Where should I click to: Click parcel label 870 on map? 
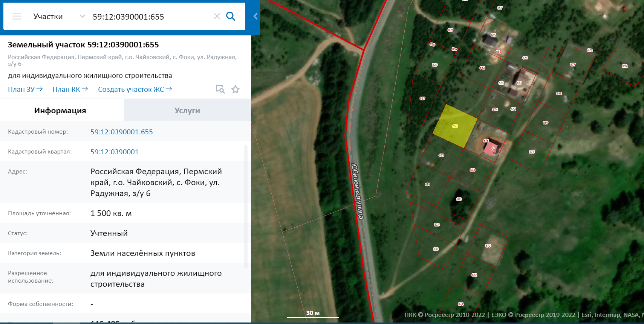(488, 246)
